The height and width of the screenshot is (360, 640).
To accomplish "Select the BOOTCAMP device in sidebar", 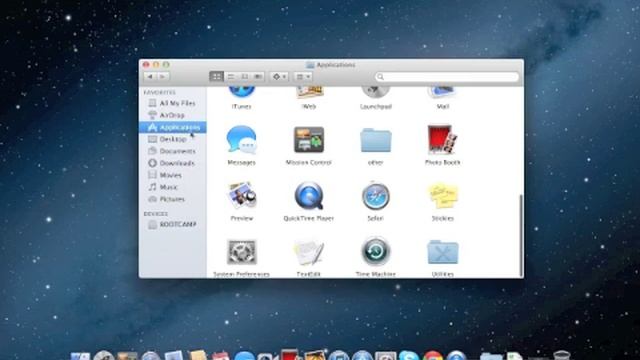I will [172, 224].
